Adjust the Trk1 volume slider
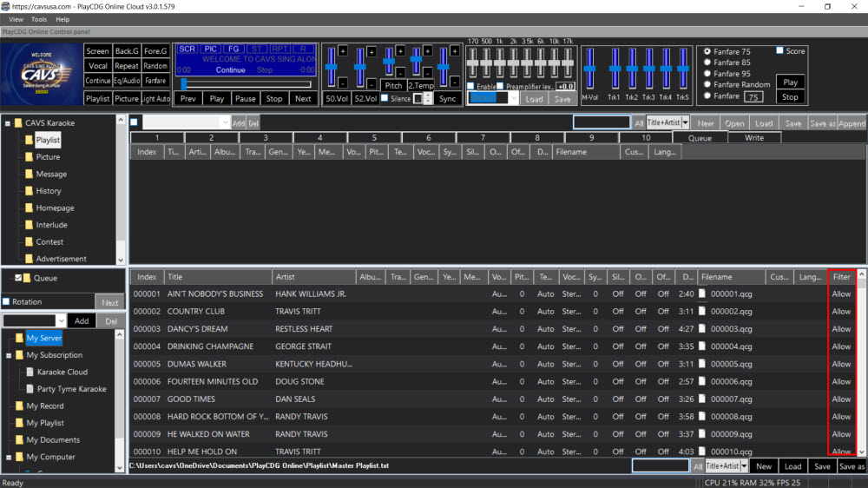 pyautogui.click(x=615, y=69)
